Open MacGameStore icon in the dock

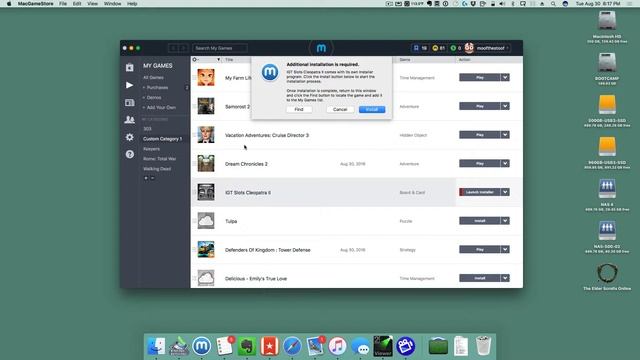click(x=201, y=346)
